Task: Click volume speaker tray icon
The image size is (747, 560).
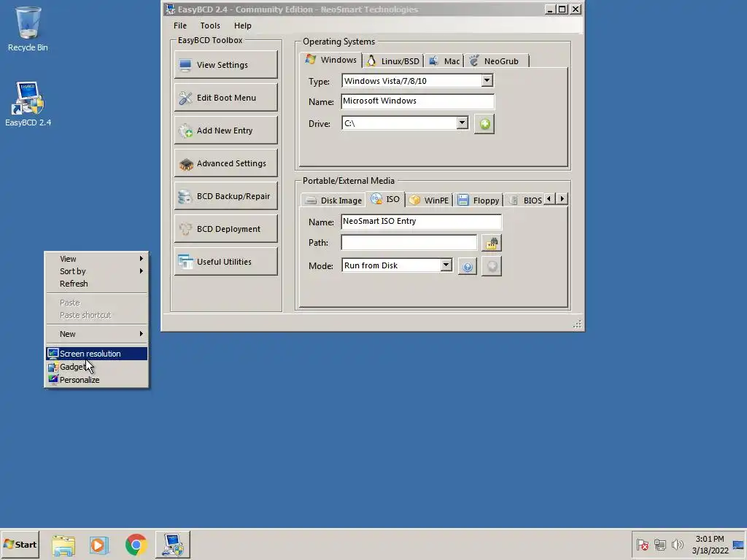Action: pos(677,544)
